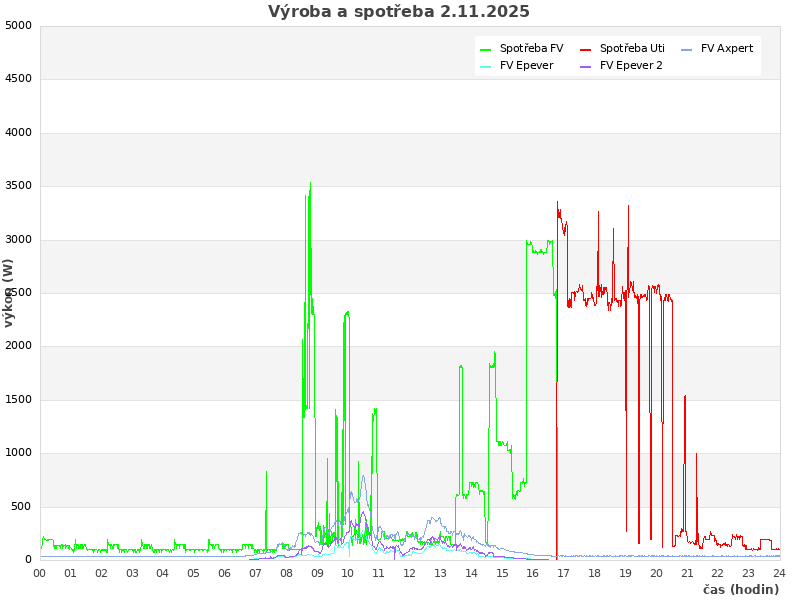Click the 2500 label on the power axis
Image resolution: width=800 pixels, height=600 pixels.
[x=18, y=293]
